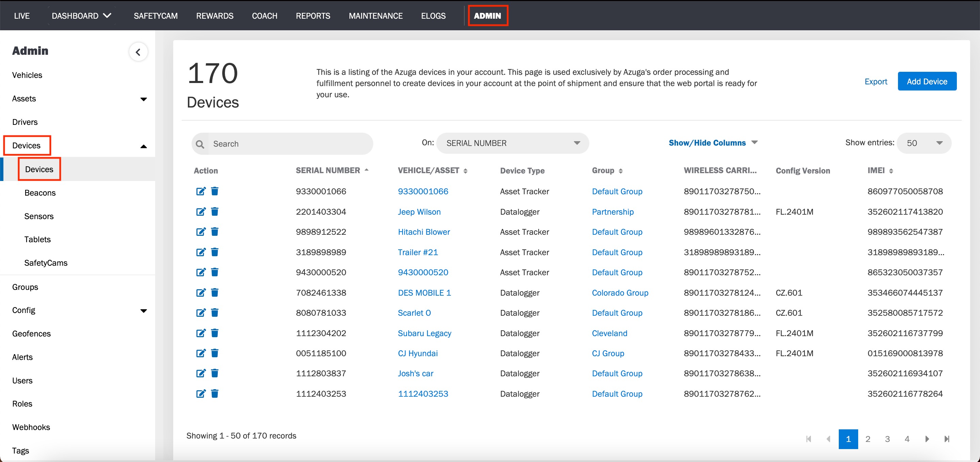The height and width of the screenshot is (462, 980).
Task: Edit the DES MOBILE 1 device
Action: [200, 293]
